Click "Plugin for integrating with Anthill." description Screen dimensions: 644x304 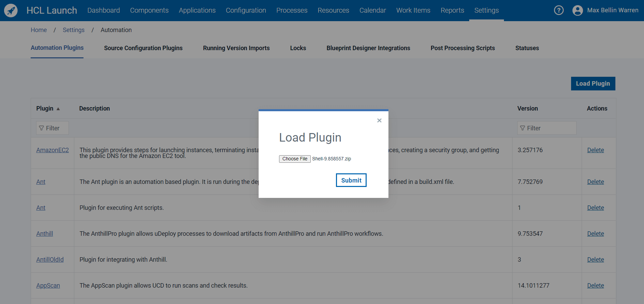pyautogui.click(x=123, y=260)
